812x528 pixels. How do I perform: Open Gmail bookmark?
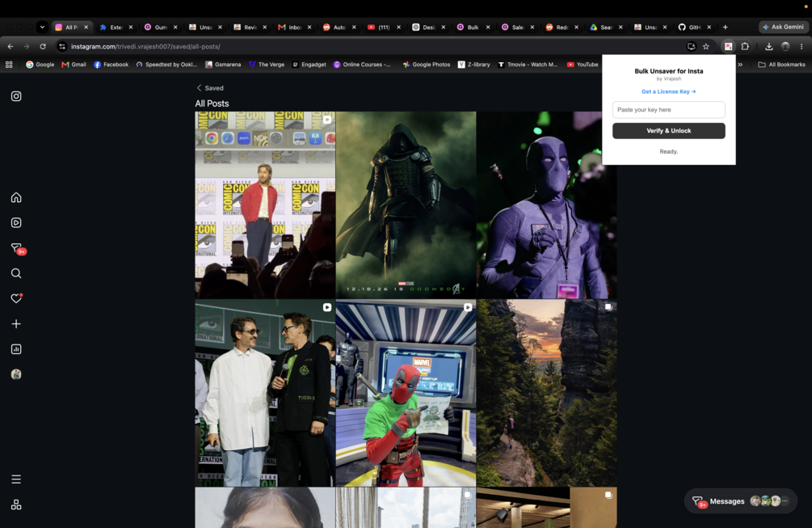pos(74,65)
